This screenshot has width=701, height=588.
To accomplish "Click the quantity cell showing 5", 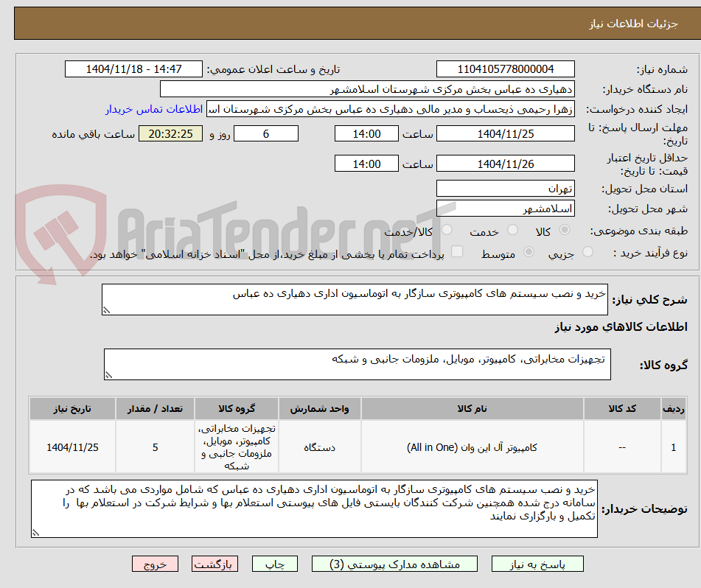I will pos(155,447).
